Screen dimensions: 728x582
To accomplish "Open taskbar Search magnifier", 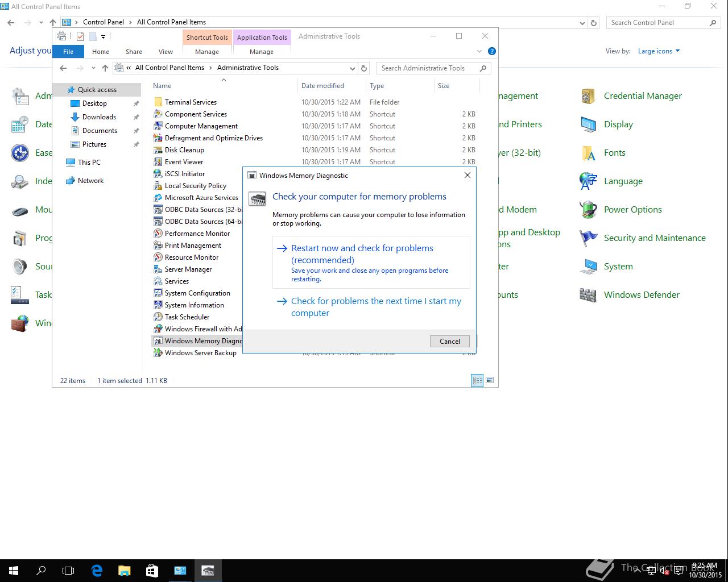I will [41, 571].
